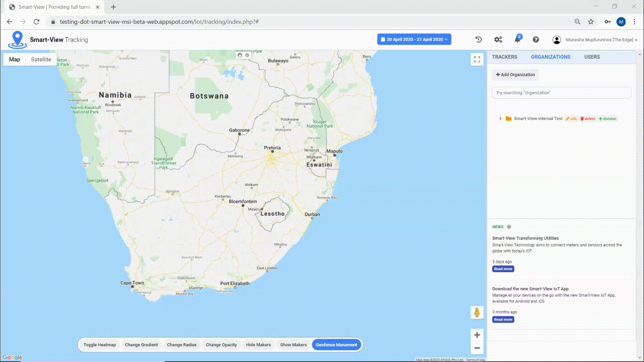This screenshot has width=644, height=362.
Task: Switch to the Trackers tab
Action: coord(504,57)
